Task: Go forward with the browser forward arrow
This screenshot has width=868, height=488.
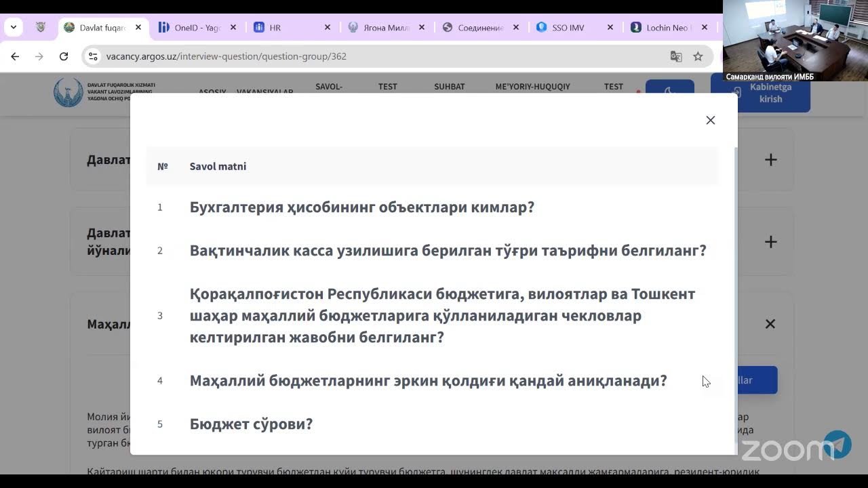Action: [39, 56]
